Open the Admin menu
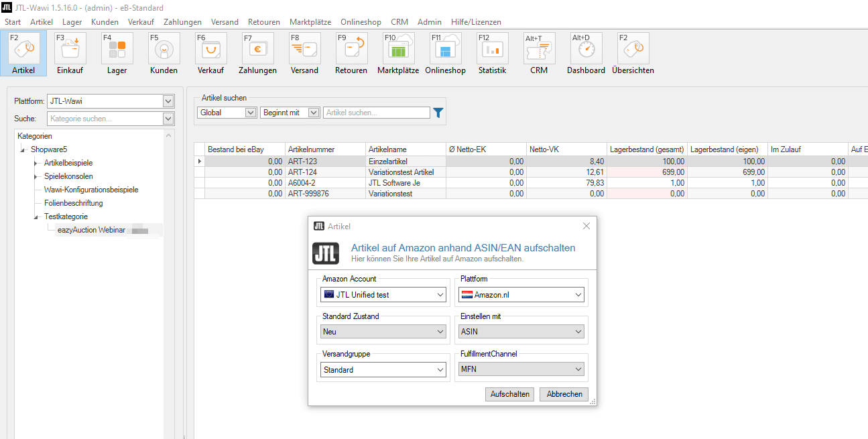868x439 pixels. [x=430, y=22]
